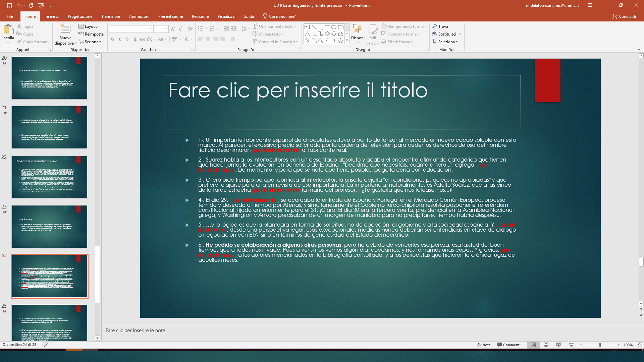The height and width of the screenshot is (362, 644).
Task: Toggle strikethrough (abc) formatting
Action: [x=142, y=39]
